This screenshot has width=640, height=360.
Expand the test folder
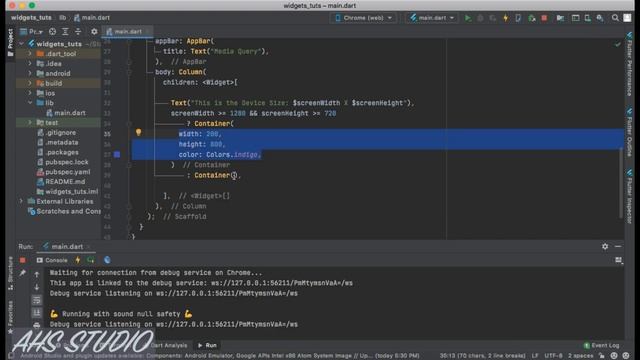pyautogui.click(x=30, y=122)
